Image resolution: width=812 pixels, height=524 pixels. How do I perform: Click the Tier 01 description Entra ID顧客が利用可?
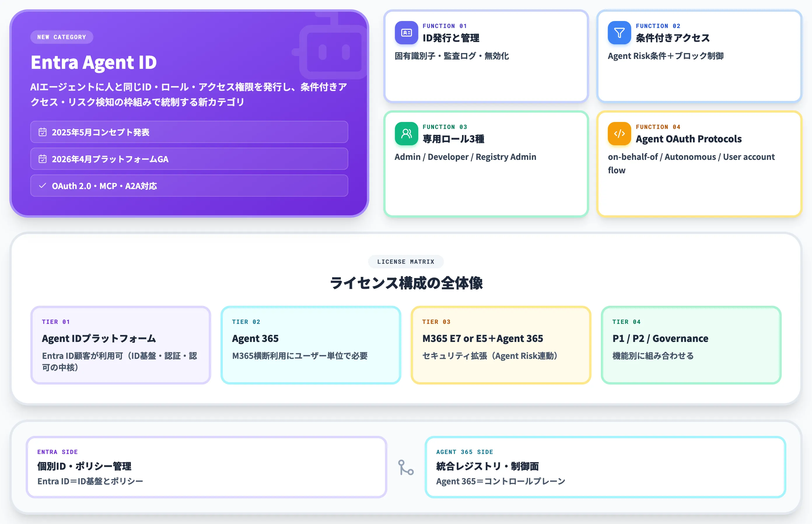tap(120, 361)
